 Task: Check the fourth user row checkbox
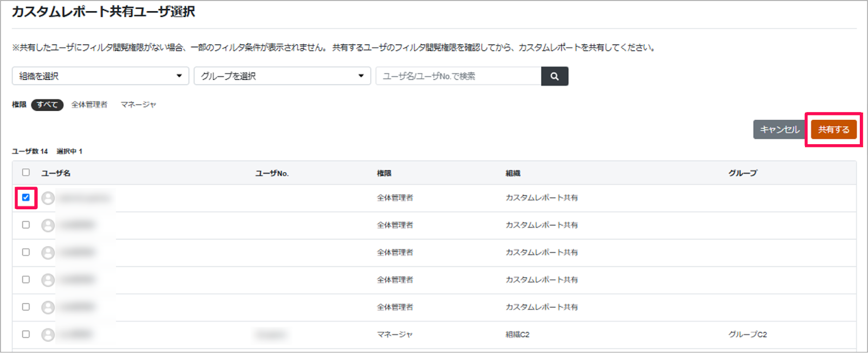25,279
